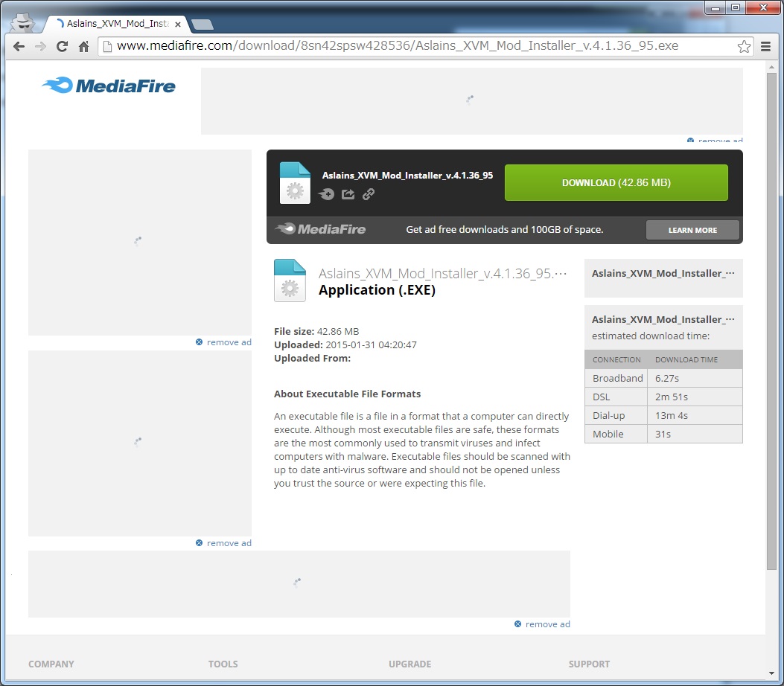Viewport: 784px width, 686px height.
Task: Close the Aslains_XVM_Mod_Inst tab
Action: pos(177,24)
